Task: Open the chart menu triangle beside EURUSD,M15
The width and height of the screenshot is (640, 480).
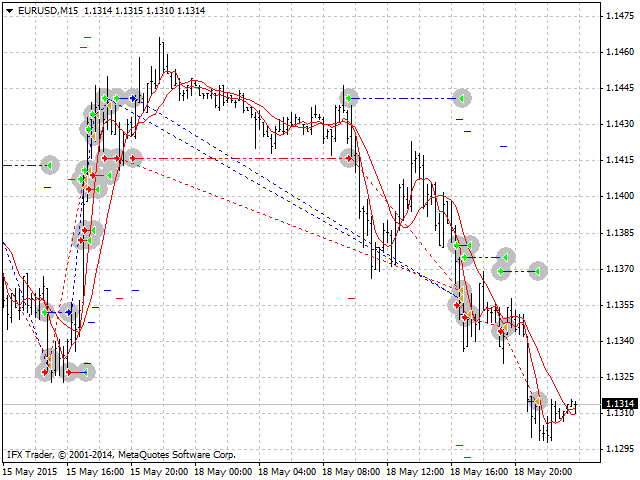Action: click(x=9, y=11)
